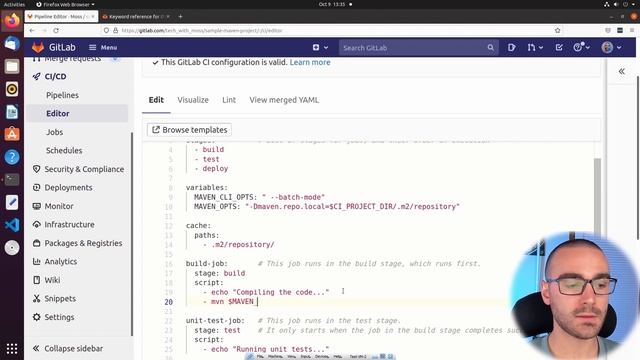The image size is (640, 360).
Task: Switch to the Visualize tab
Action: pyautogui.click(x=193, y=100)
